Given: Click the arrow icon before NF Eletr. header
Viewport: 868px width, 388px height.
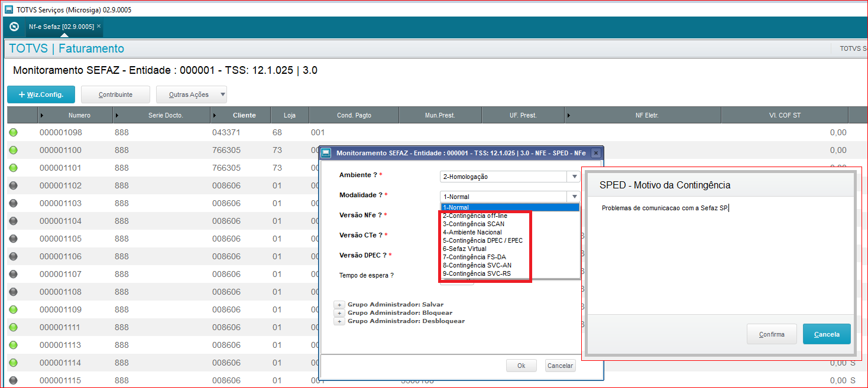Looking at the screenshot, I should [568, 115].
